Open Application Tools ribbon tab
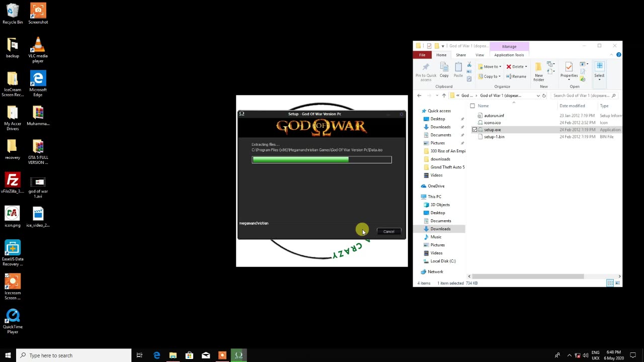Viewport: 644px width, 362px height. [509, 55]
